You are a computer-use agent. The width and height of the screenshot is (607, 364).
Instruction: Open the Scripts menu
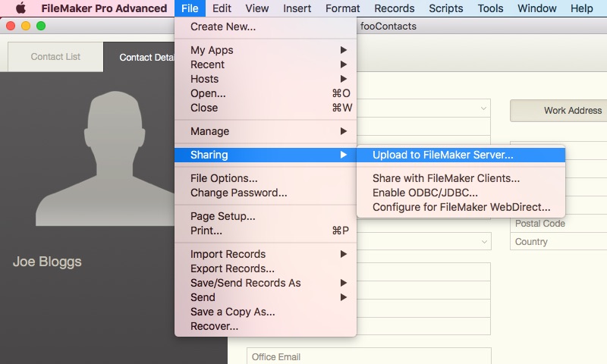coord(446,8)
